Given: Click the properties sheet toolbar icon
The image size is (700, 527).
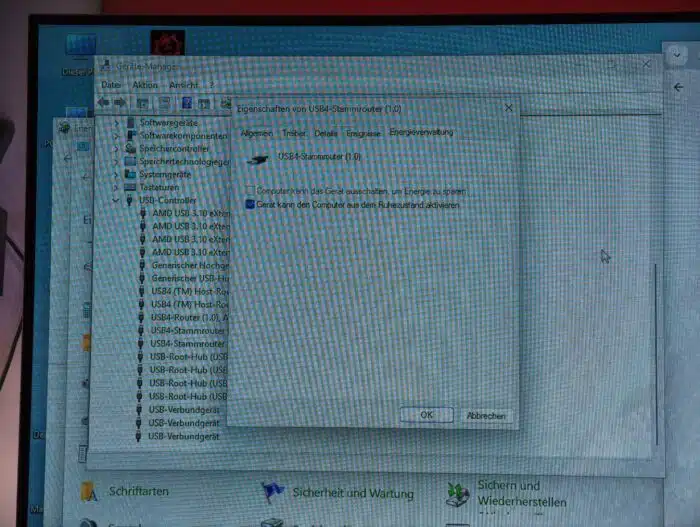Looking at the screenshot, I should (164, 103).
